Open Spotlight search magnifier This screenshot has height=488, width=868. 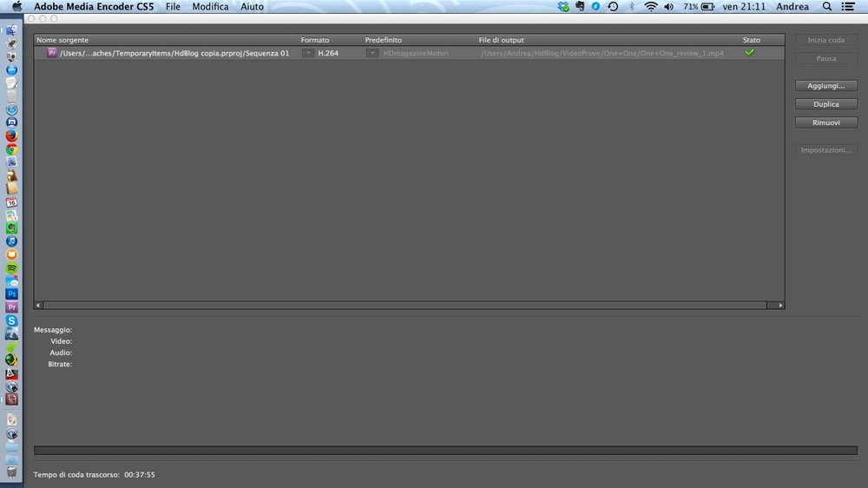point(824,7)
